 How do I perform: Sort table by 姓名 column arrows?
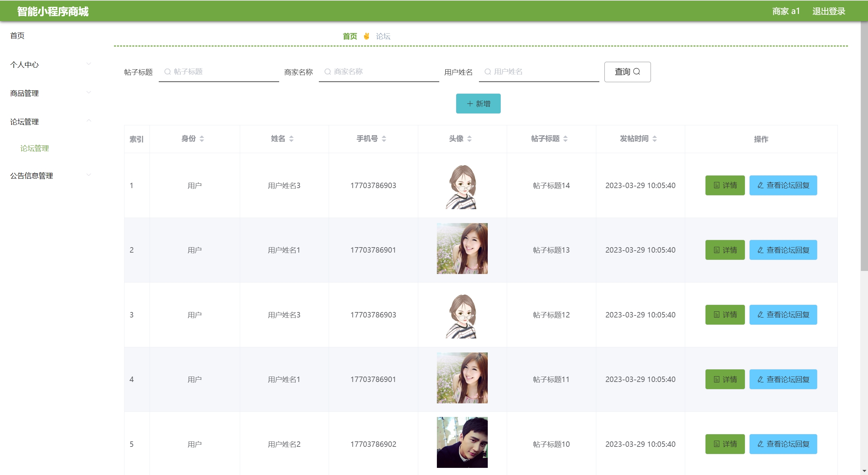coord(291,139)
